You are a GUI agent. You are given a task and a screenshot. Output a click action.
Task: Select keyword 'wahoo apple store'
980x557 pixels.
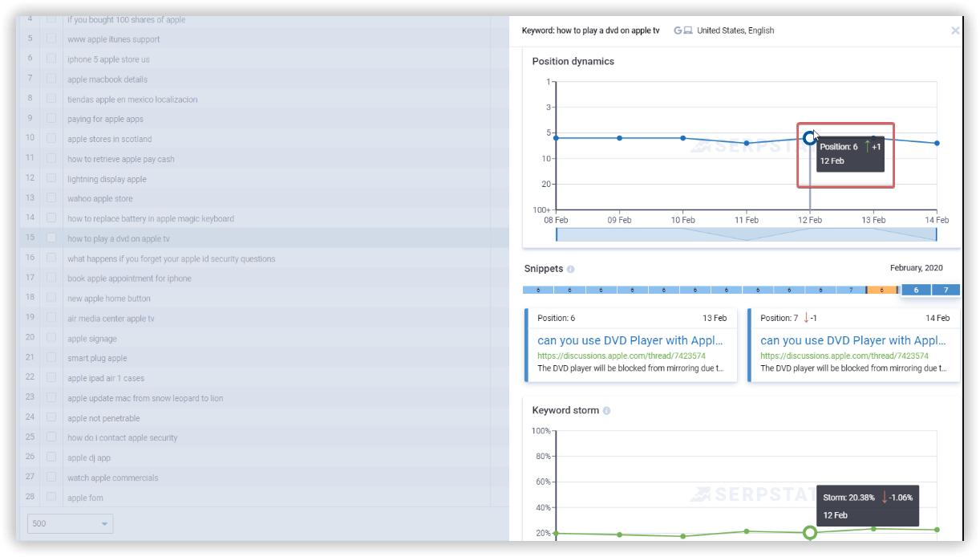(100, 198)
